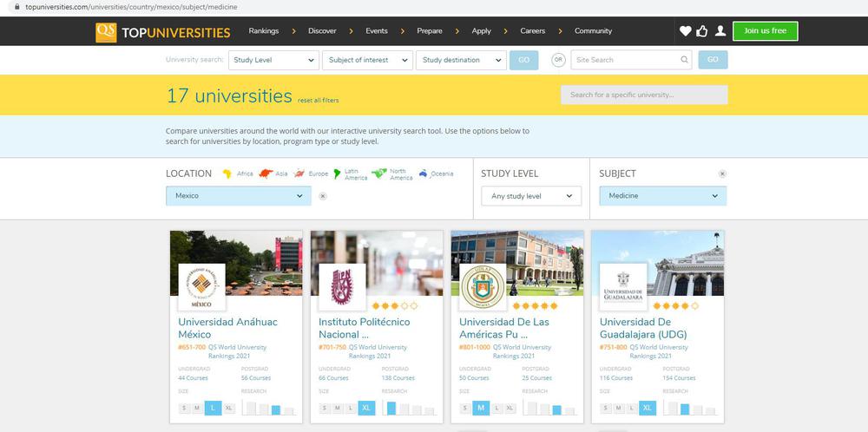Select size M on Universidad De Las Américas card
868x432 pixels.
[x=481, y=409]
